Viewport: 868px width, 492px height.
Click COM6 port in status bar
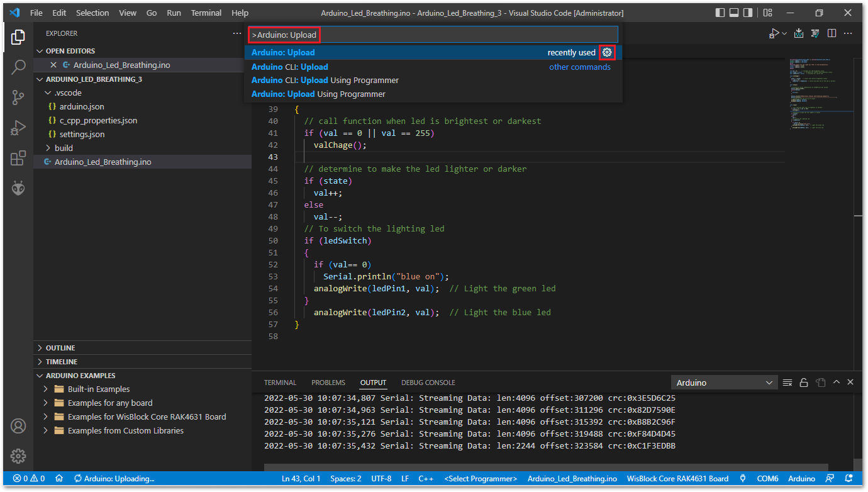[x=767, y=479]
